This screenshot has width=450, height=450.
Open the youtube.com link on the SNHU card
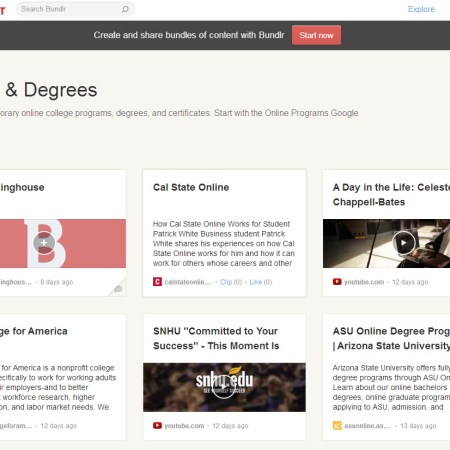pyautogui.click(x=184, y=426)
